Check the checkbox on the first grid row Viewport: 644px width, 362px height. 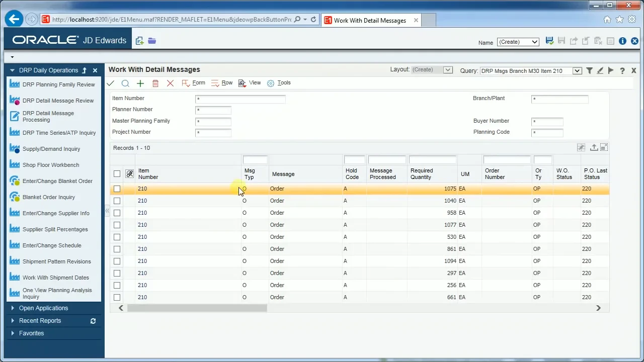pos(117,189)
